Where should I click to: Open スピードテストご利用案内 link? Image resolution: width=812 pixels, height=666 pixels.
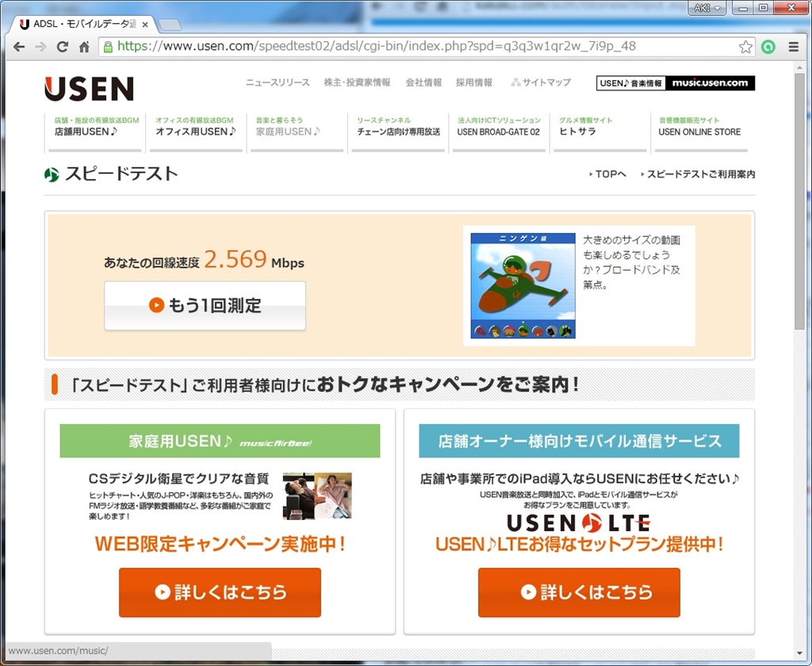(698, 174)
